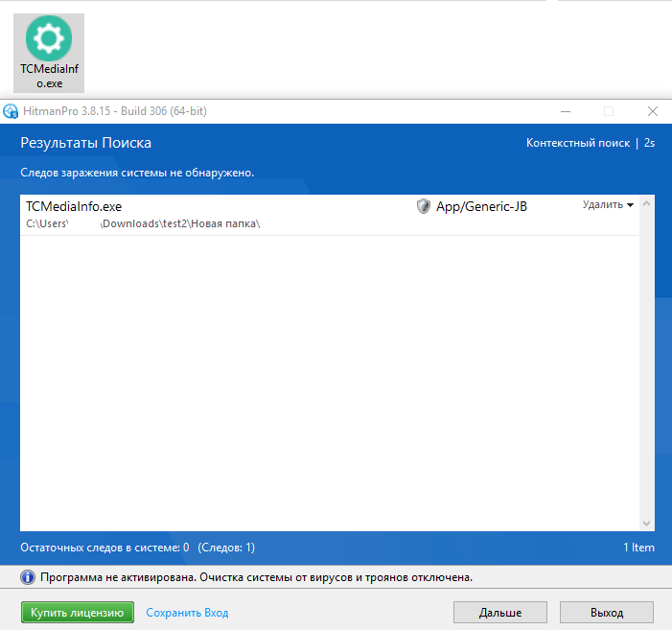The width and height of the screenshot is (672, 630).
Task: Click the Остаточных следов в системе text
Action: (x=138, y=548)
